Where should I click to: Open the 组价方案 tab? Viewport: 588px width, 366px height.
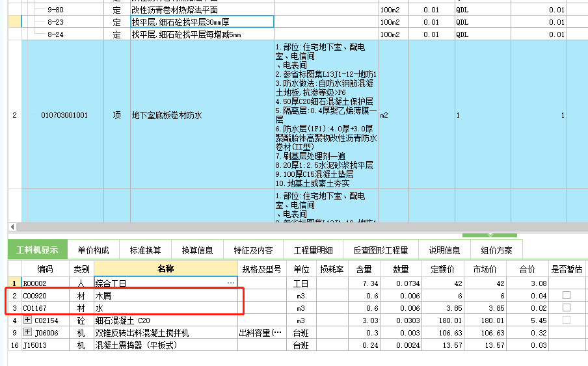(496, 250)
